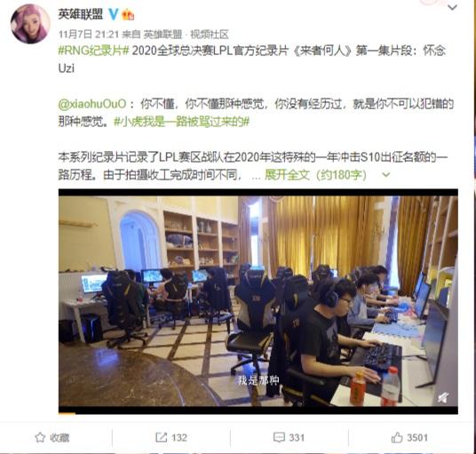Unmute the video via speaker icon
476x454 pixels.
(443, 396)
